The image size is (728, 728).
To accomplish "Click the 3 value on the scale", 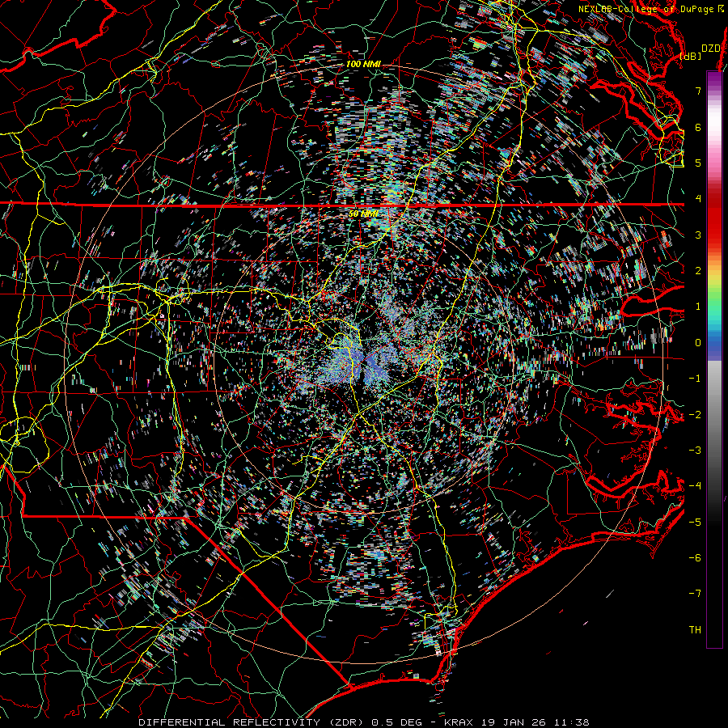I will (698, 235).
